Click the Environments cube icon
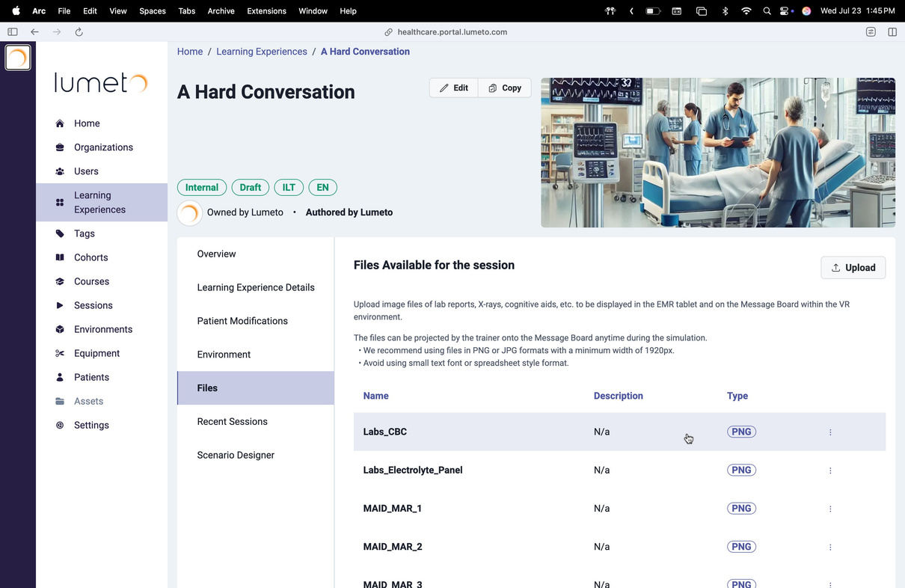905x588 pixels. click(60, 329)
